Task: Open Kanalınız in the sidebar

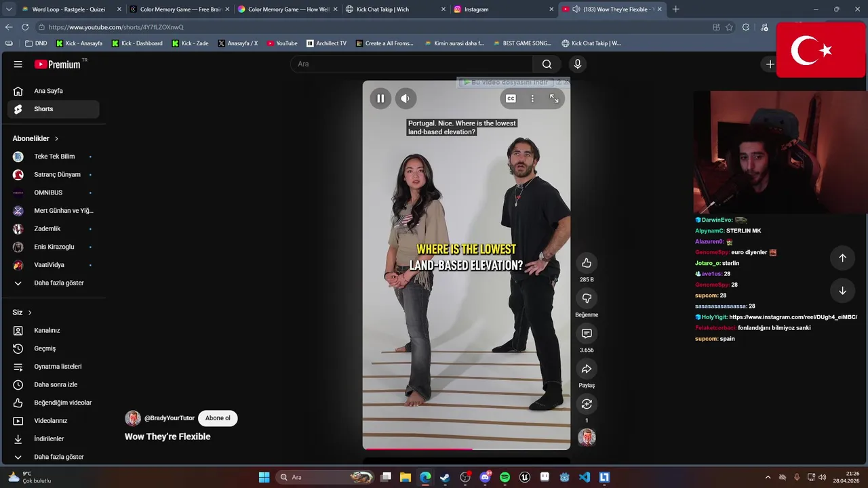Action: tap(53, 330)
